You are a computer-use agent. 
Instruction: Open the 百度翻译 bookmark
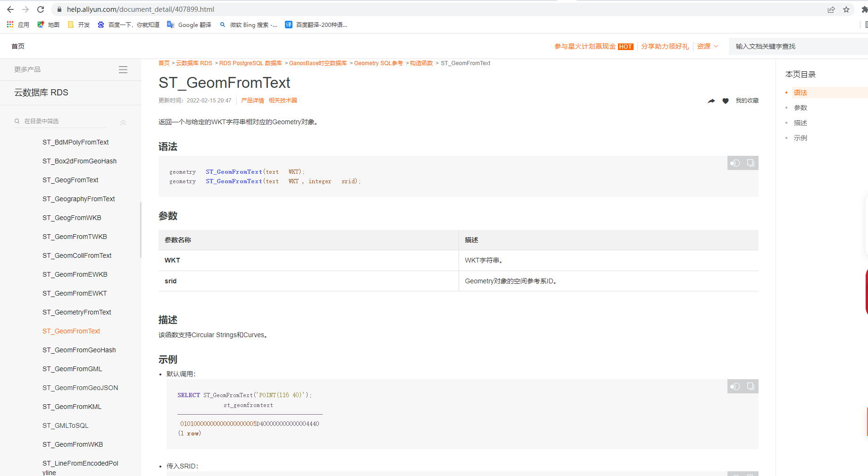[x=316, y=25]
